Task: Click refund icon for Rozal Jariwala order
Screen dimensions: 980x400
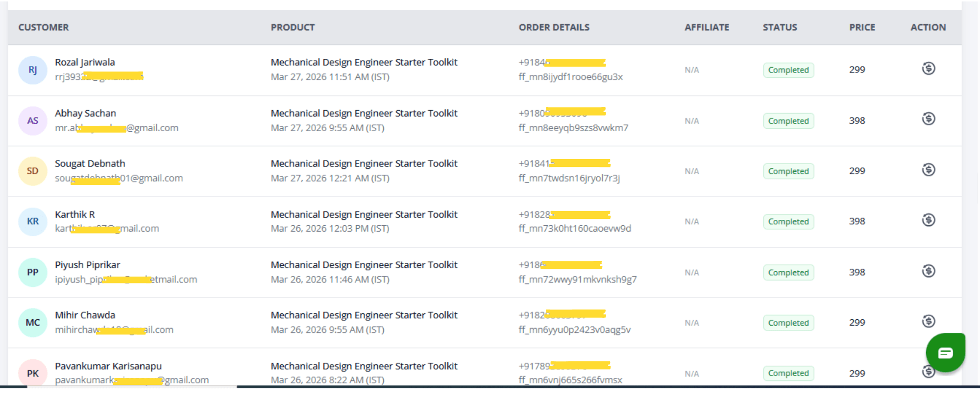Action: (x=928, y=69)
